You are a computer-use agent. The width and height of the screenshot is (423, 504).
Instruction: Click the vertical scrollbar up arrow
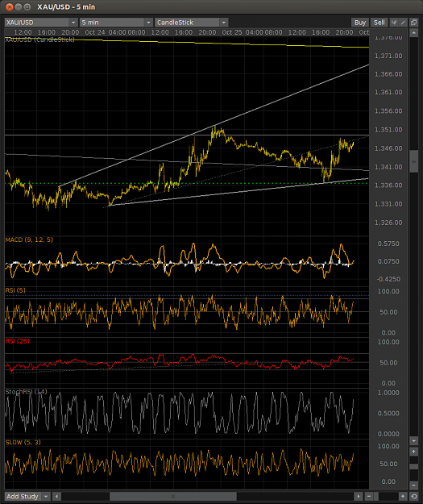point(413,33)
